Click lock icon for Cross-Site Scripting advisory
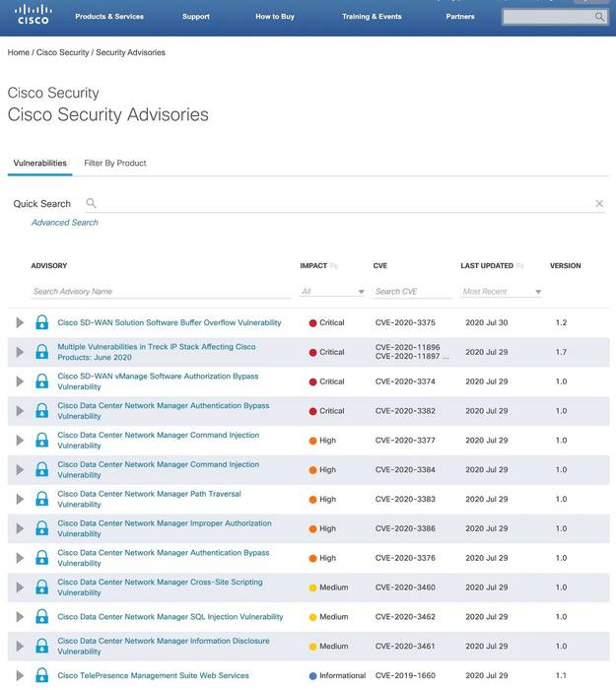This screenshot has width=616, height=690. [x=41, y=587]
